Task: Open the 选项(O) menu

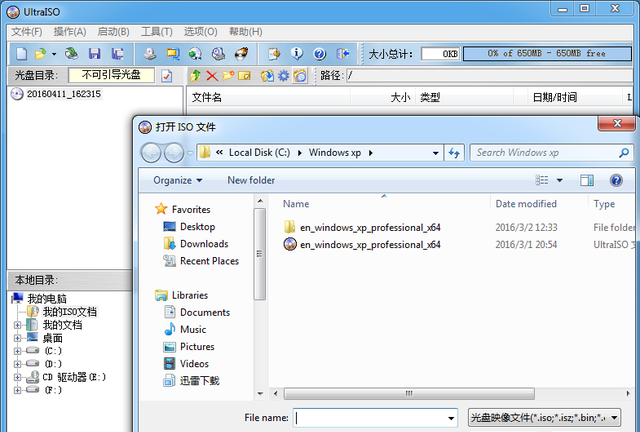Action: click(x=200, y=32)
